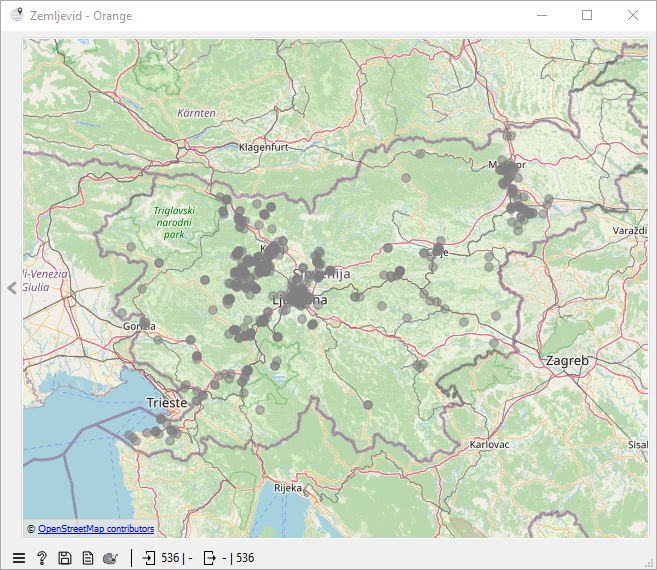Click the input count 536 text
Image resolution: width=657 pixels, height=570 pixels.
pyautogui.click(x=171, y=558)
